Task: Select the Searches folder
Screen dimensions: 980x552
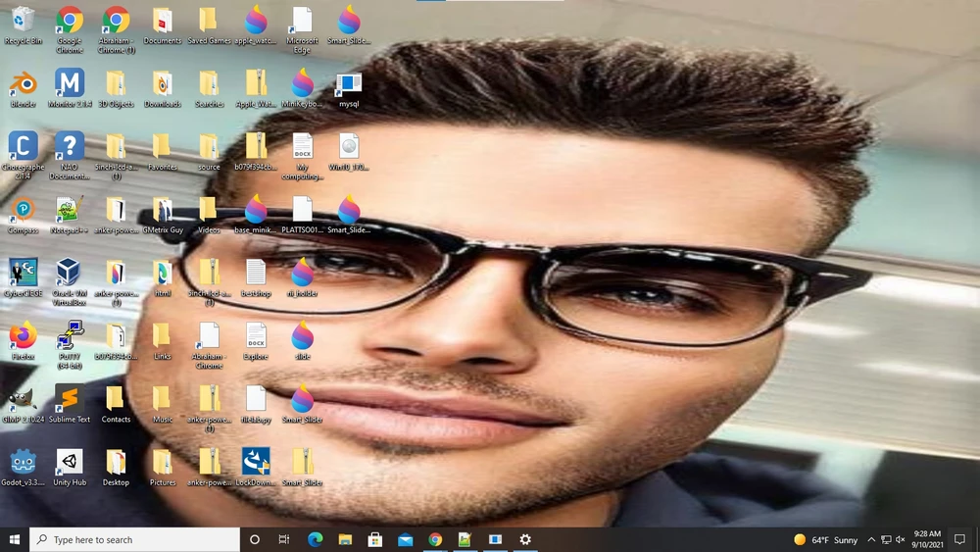Action: point(209,89)
